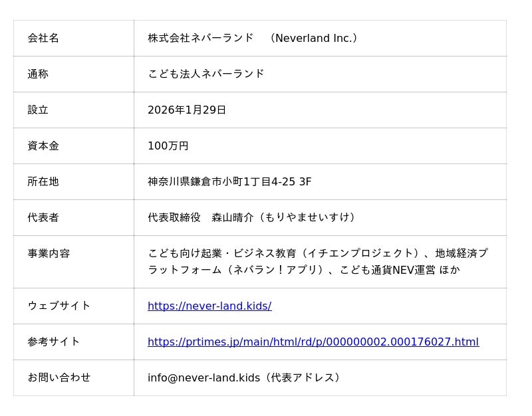Click the info@never-land.kids email address text
Viewport: 532px width, 416px height.
tap(203, 377)
